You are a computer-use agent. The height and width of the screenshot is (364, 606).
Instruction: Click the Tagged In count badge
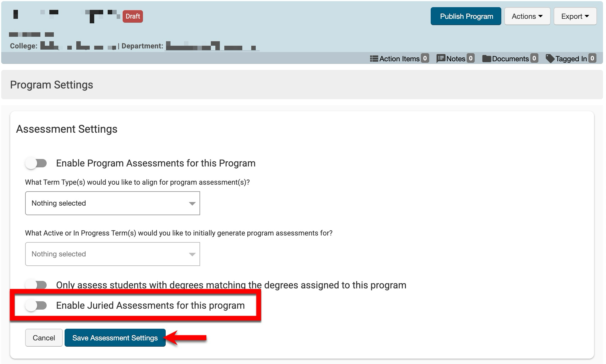(x=592, y=58)
